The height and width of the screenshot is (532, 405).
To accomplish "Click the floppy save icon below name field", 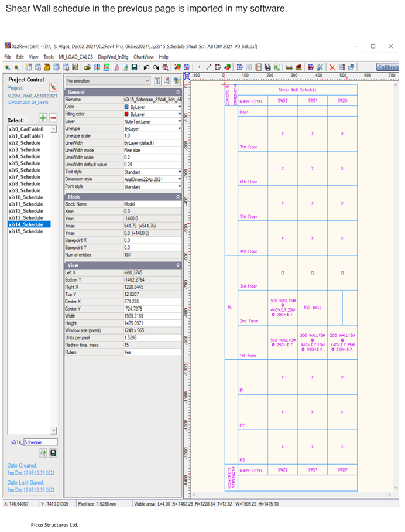I will point(53,453).
